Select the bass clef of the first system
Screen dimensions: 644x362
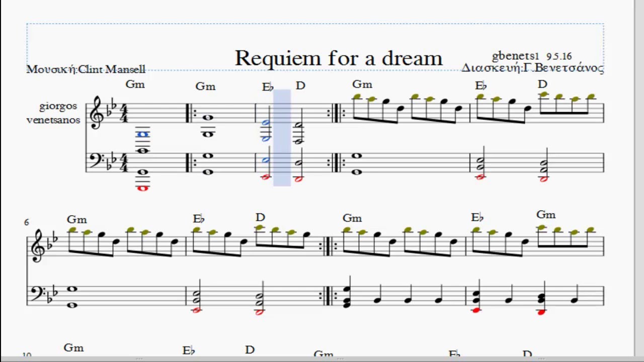96,161
